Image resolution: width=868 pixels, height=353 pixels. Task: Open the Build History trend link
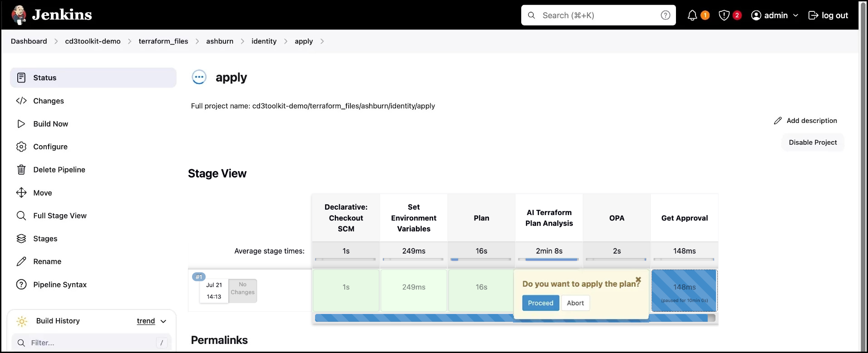point(146,321)
